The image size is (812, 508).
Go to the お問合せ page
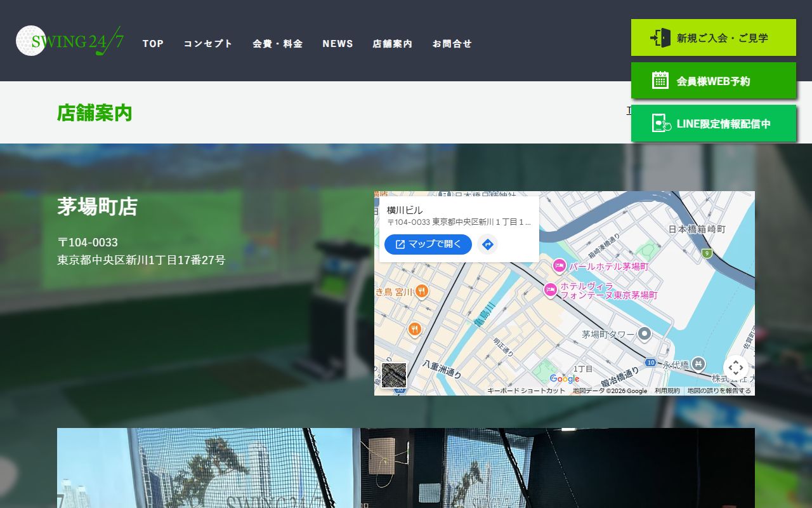[452, 44]
